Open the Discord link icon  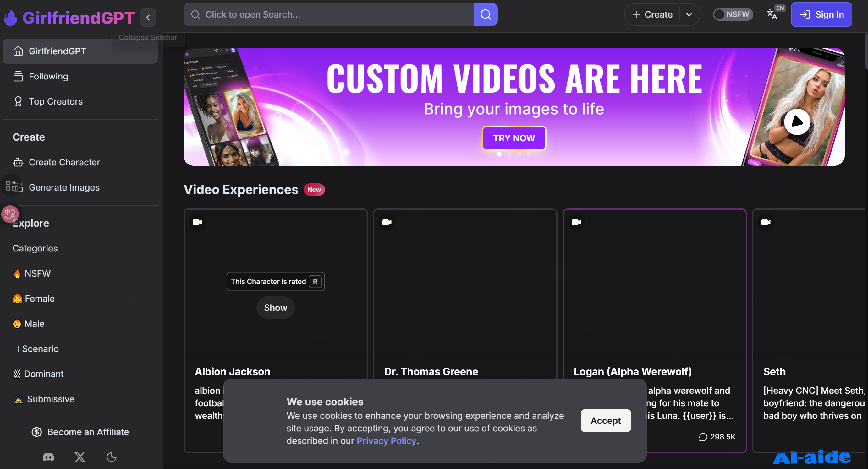click(x=48, y=457)
